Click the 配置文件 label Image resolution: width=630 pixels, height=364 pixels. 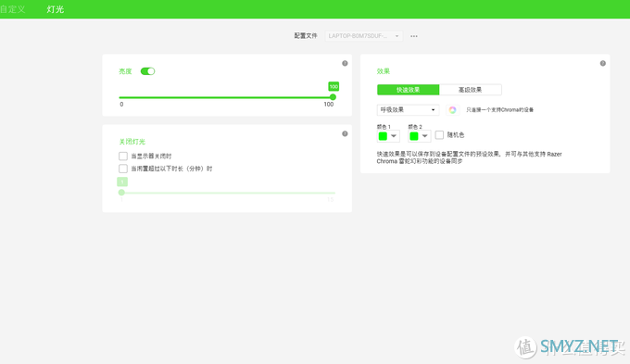(x=306, y=36)
